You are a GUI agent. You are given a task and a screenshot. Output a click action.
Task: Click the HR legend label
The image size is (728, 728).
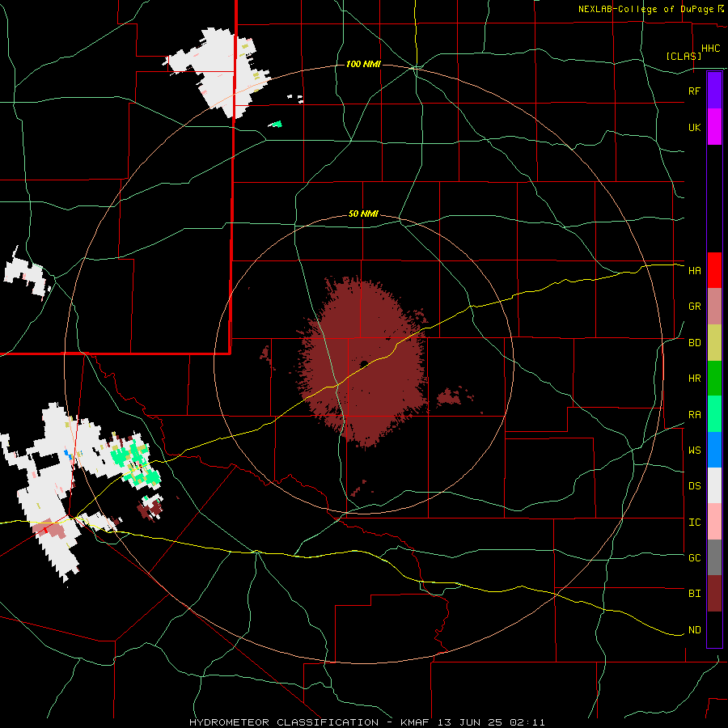click(x=694, y=379)
